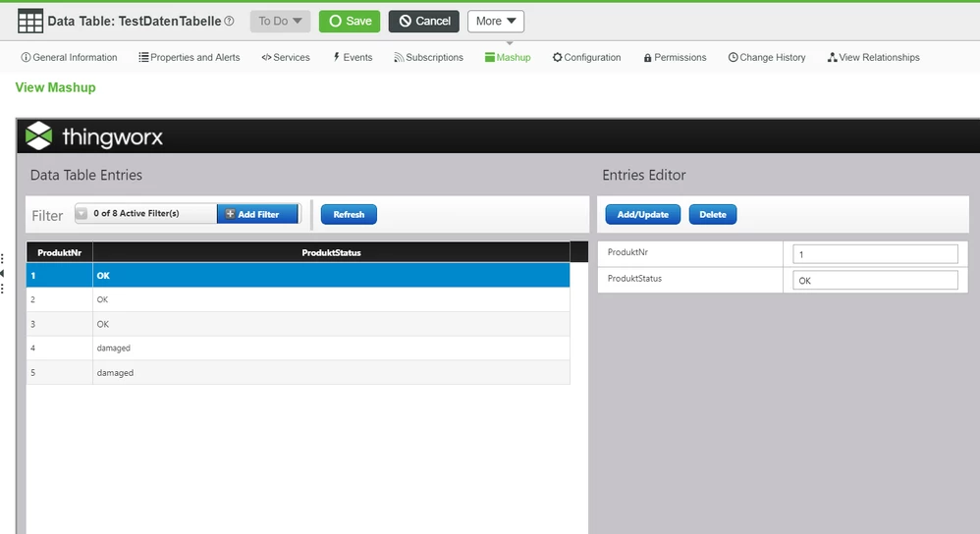Expand the active filters dropdown arrow
980x534 pixels.
(x=82, y=214)
